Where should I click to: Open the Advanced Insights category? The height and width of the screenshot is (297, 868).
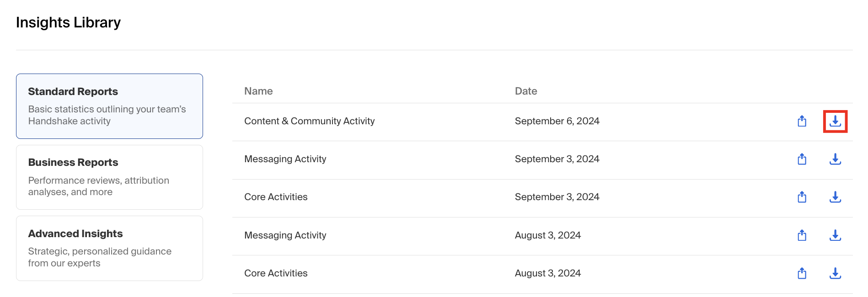coord(109,248)
